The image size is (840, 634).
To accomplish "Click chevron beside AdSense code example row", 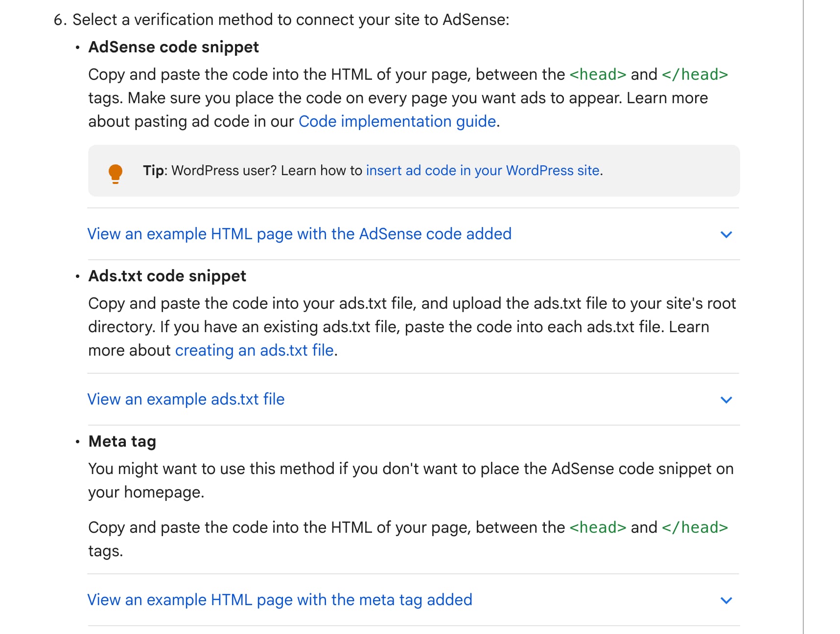I will pyautogui.click(x=726, y=234).
